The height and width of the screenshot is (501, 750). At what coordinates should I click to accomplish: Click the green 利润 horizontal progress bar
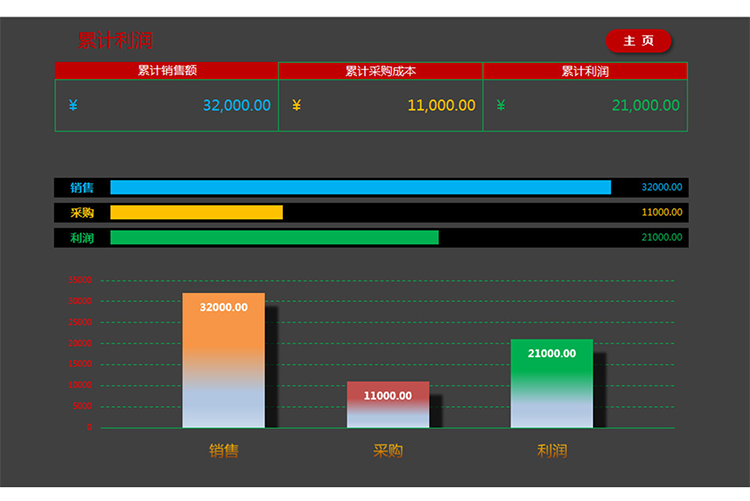(x=274, y=237)
